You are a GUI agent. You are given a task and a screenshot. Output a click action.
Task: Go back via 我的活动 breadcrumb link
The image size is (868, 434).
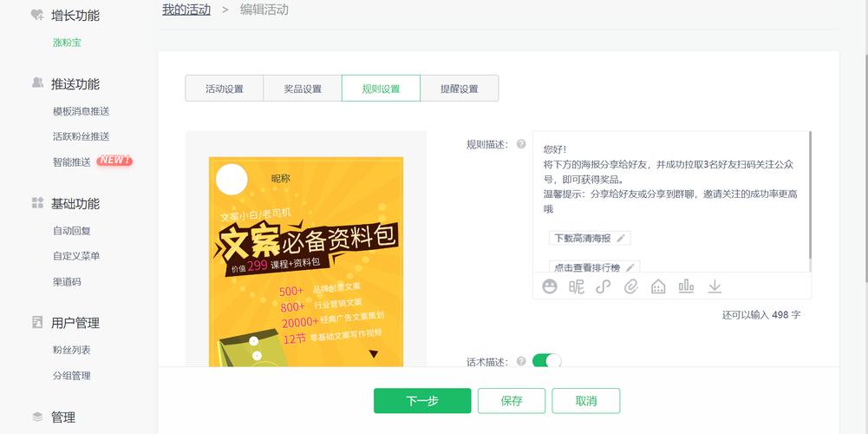point(186,10)
